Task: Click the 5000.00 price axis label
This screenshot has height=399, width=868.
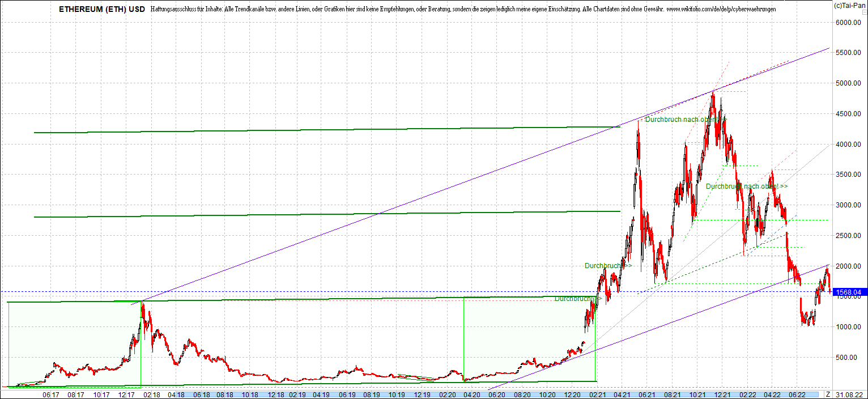Action: (848, 83)
